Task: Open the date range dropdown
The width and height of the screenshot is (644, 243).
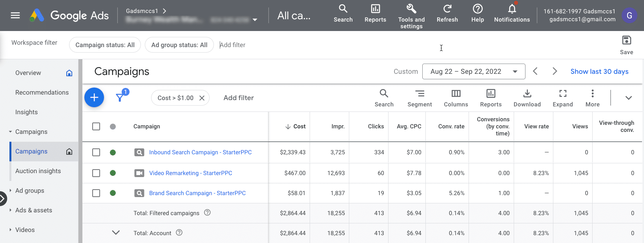Action: tap(474, 71)
